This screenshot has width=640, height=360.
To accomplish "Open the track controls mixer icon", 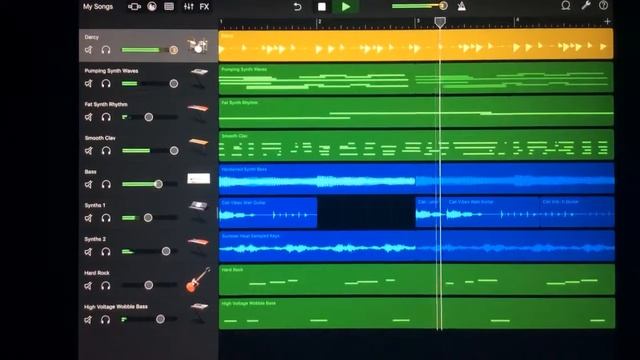I will [189, 7].
